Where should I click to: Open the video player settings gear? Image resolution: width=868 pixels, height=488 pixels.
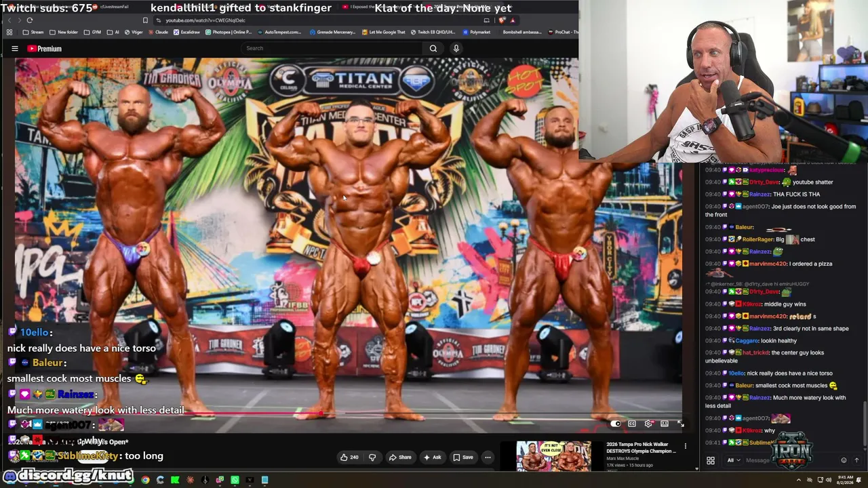(x=648, y=424)
